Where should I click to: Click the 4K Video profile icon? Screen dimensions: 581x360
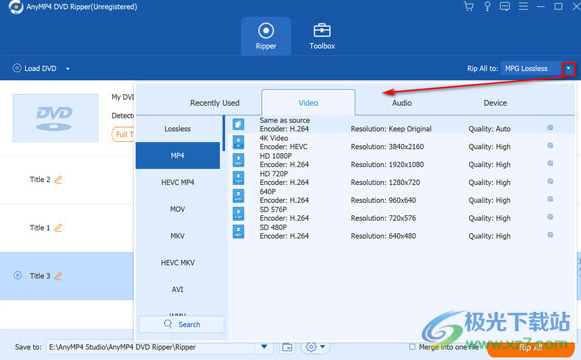[x=238, y=142]
